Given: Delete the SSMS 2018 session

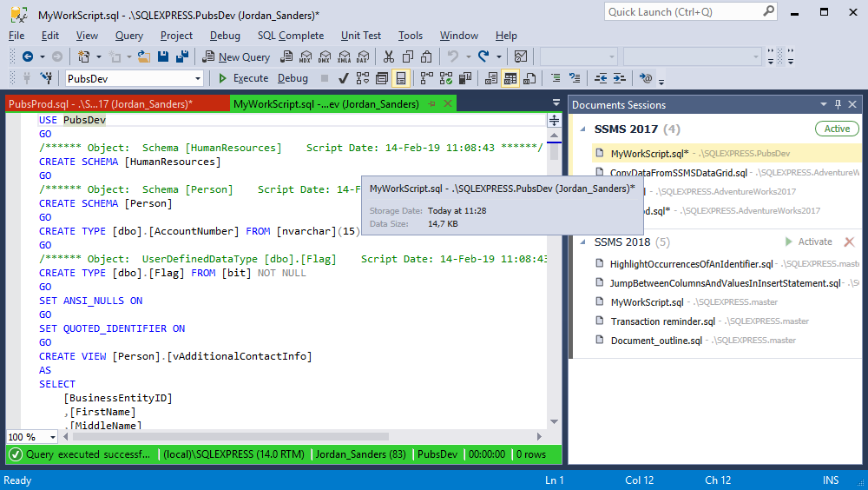Looking at the screenshot, I should pyautogui.click(x=849, y=242).
